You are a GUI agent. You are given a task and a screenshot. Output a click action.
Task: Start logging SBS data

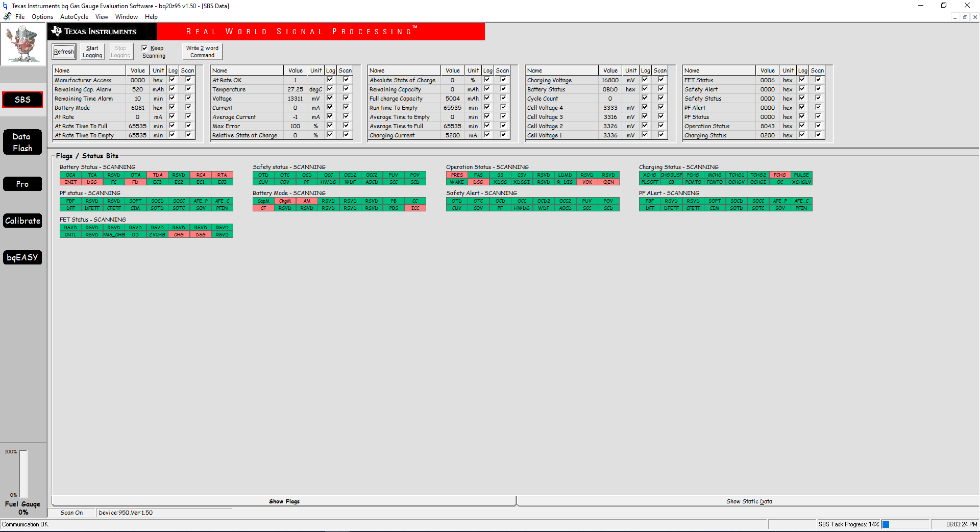click(92, 52)
